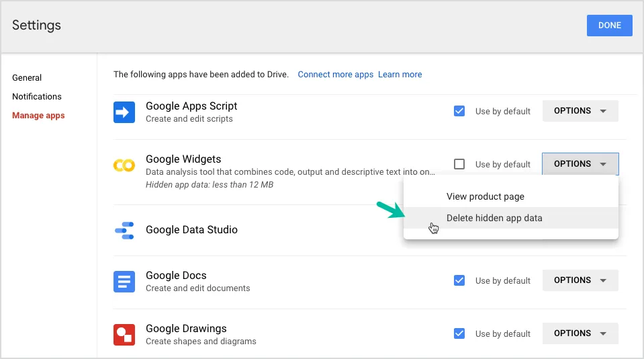Click the Google Docs title text
This screenshot has width=644, height=359.
tap(176, 276)
